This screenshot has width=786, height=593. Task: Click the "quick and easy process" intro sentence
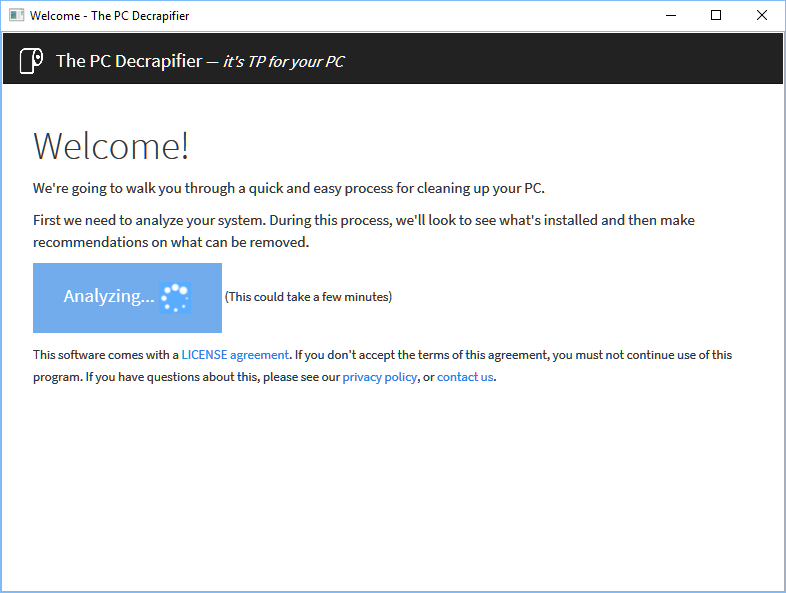(288, 188)
